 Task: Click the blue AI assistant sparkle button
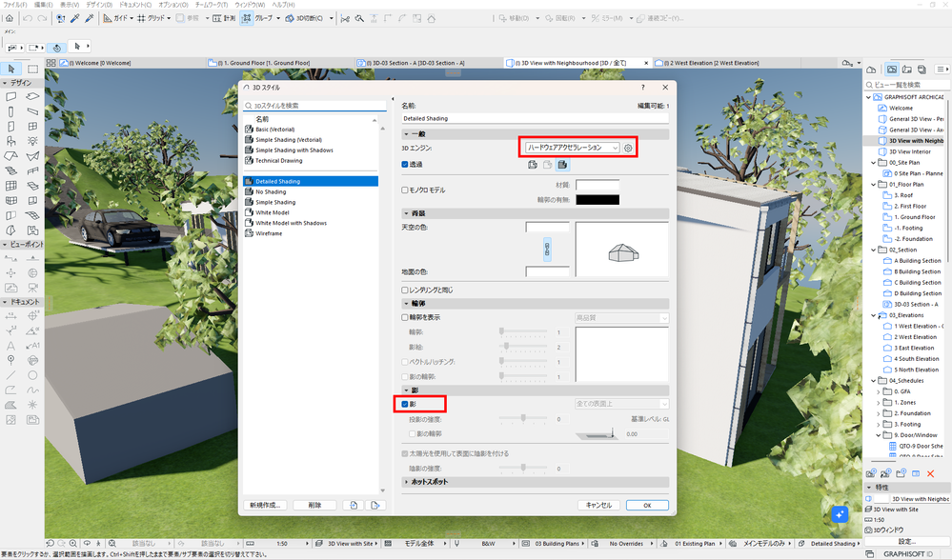tap(840, 514)
